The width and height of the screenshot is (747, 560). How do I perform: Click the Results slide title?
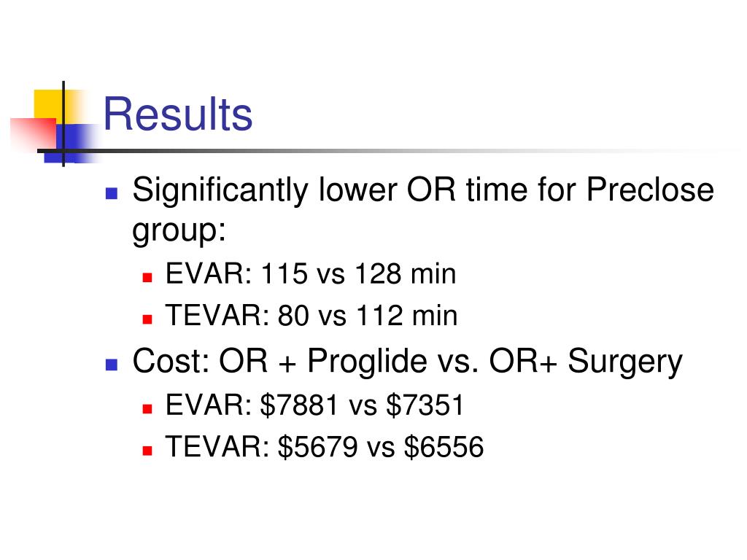[178, 114]
